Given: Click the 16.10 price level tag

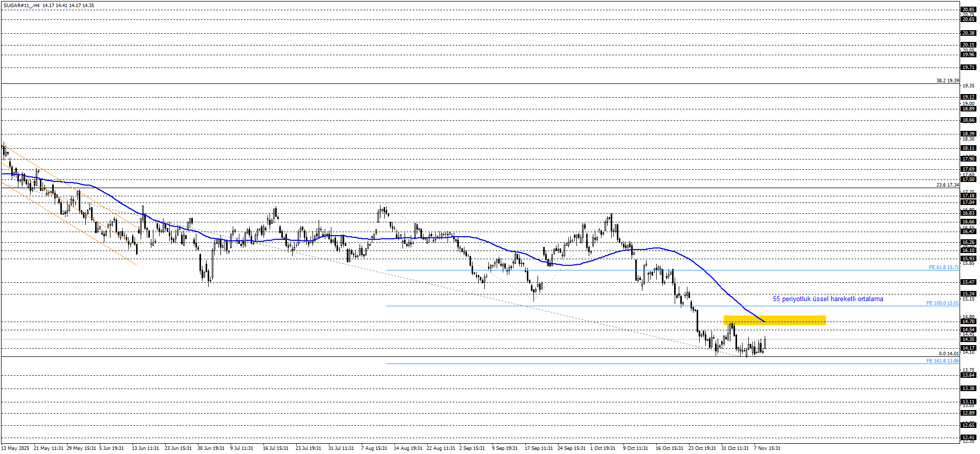Looking at the screenshot, I should tap(968, 251).
